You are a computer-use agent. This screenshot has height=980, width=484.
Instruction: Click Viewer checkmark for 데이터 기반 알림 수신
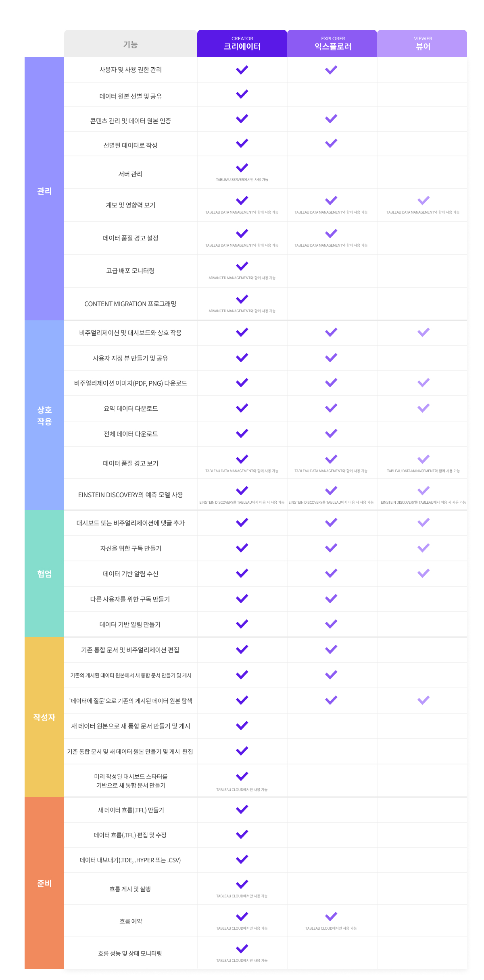[423, 573]
